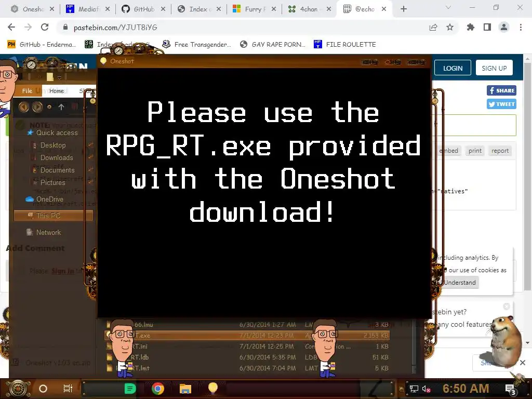Click the SIGN UP button on Pastebin
532x399 pixels.
pyautogui.click(x=494, y=68)
